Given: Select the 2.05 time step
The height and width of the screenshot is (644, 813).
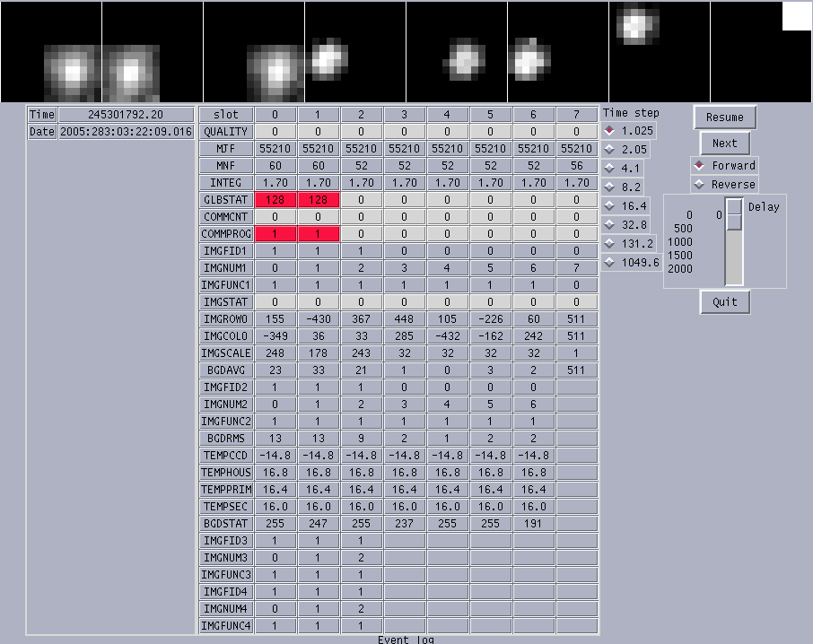Looking at the screenshot, I should click(625, 150).
